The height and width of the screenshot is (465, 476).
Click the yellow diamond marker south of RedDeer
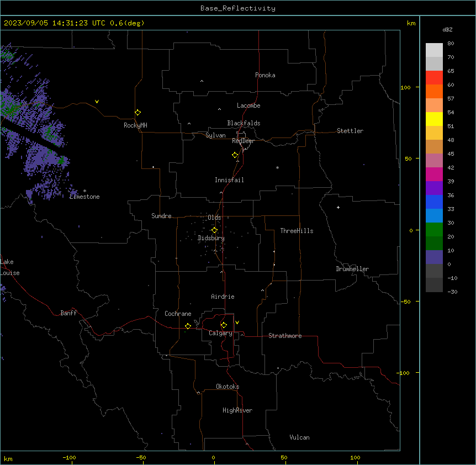coord(235,155)
